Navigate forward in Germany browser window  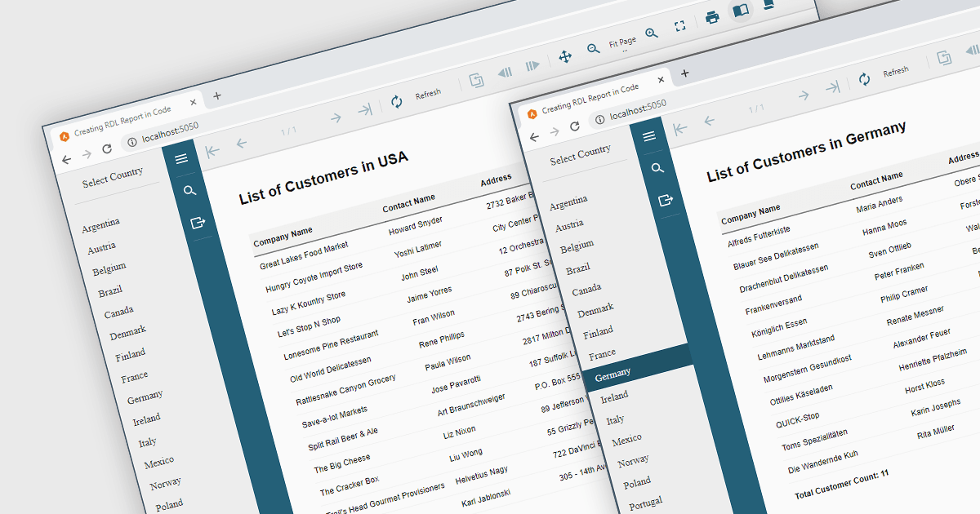click(555, 131)
